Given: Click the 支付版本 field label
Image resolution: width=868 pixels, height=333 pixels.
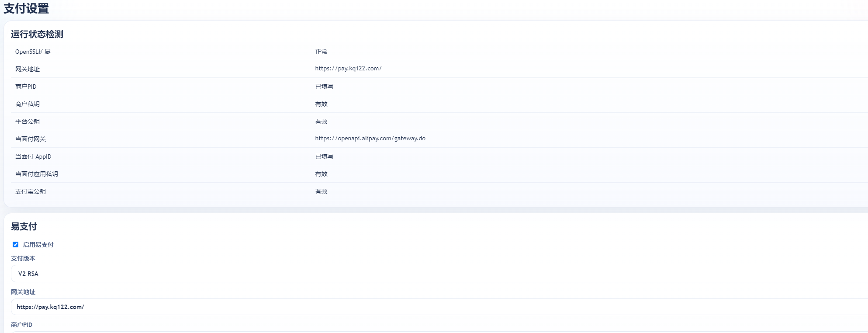Looking at the screenshot, I should 23,258.
